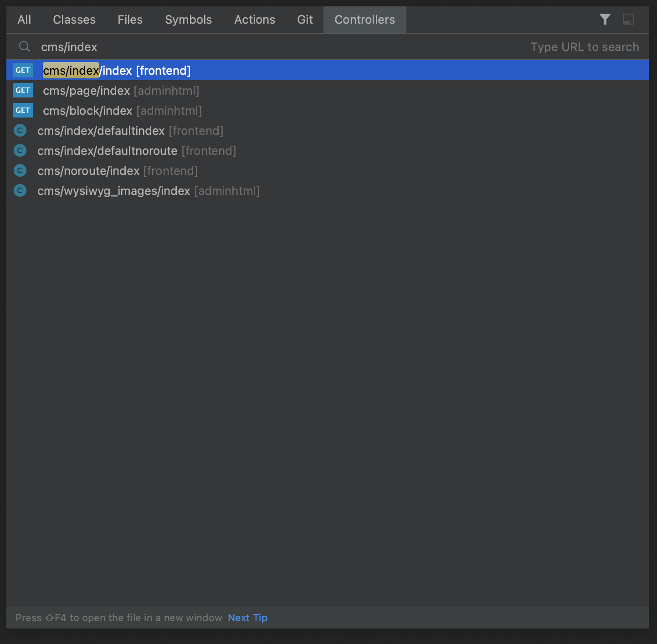Select the Controllers tab
The width and height of the screenshot is (657, 644).
pos(364,20)
